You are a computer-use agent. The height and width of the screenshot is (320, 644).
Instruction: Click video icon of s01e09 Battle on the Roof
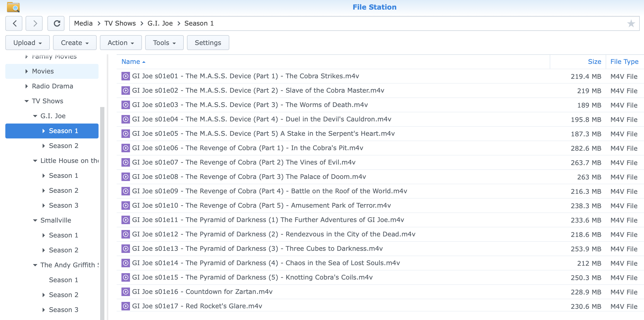[126, 191]
